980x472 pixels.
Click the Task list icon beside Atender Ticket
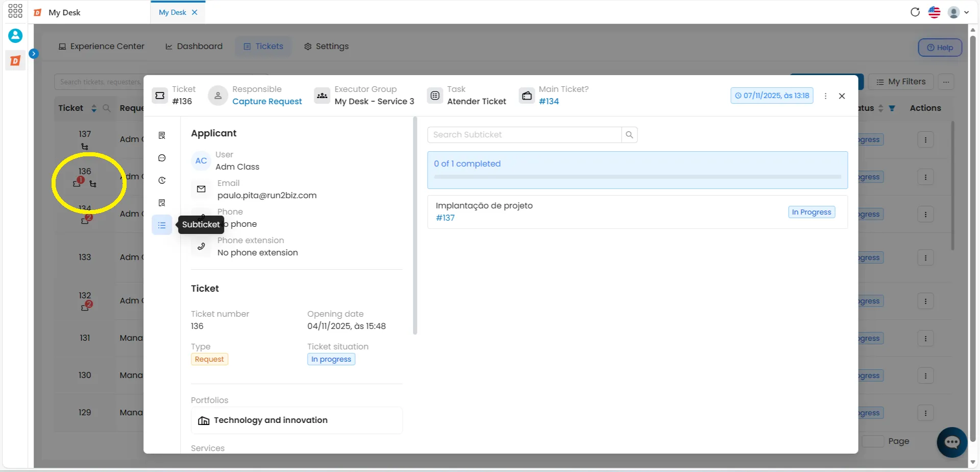point(435,96)
